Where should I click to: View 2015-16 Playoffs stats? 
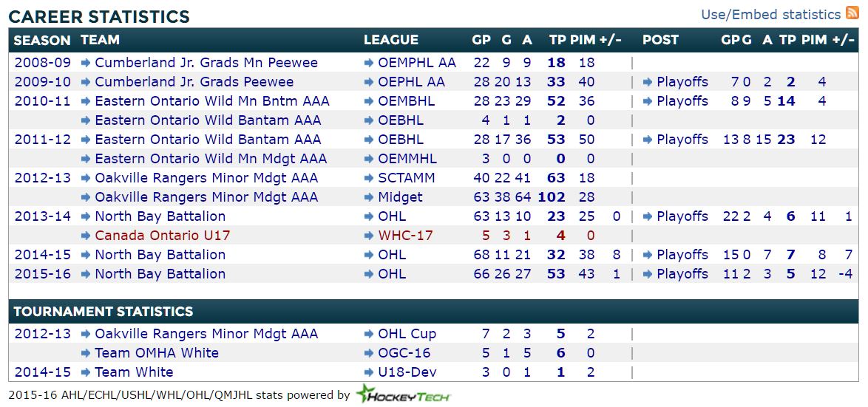[682, 274]
